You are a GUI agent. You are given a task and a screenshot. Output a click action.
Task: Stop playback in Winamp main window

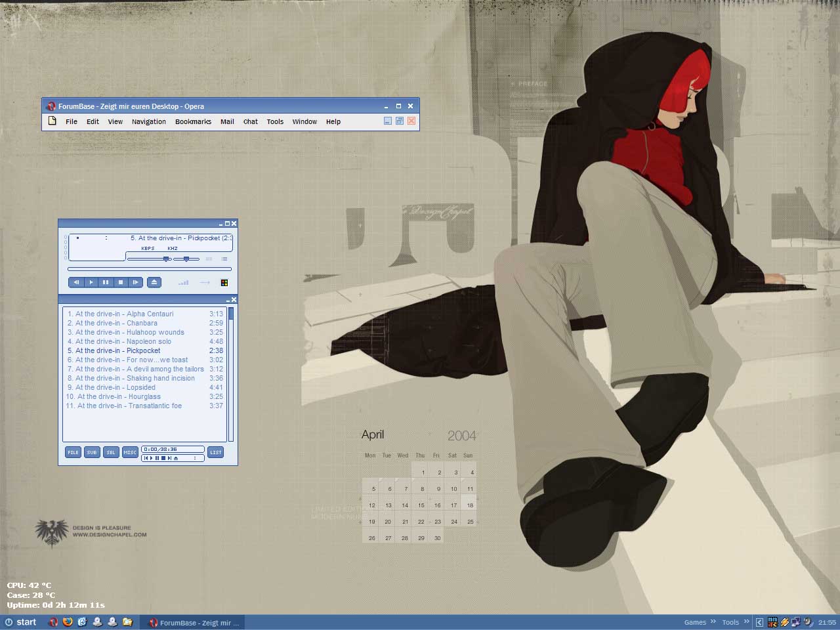tap(120, 282)
